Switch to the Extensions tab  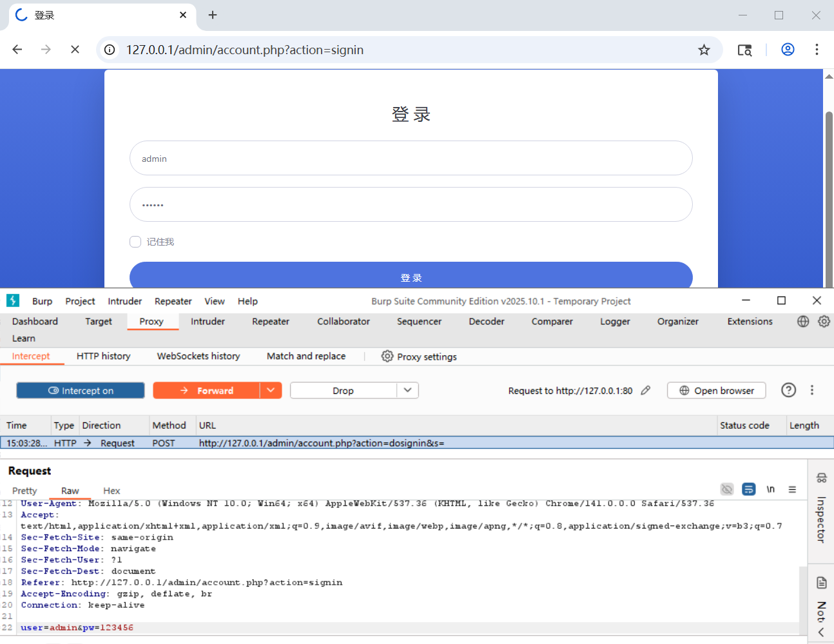tap(750, 321)
